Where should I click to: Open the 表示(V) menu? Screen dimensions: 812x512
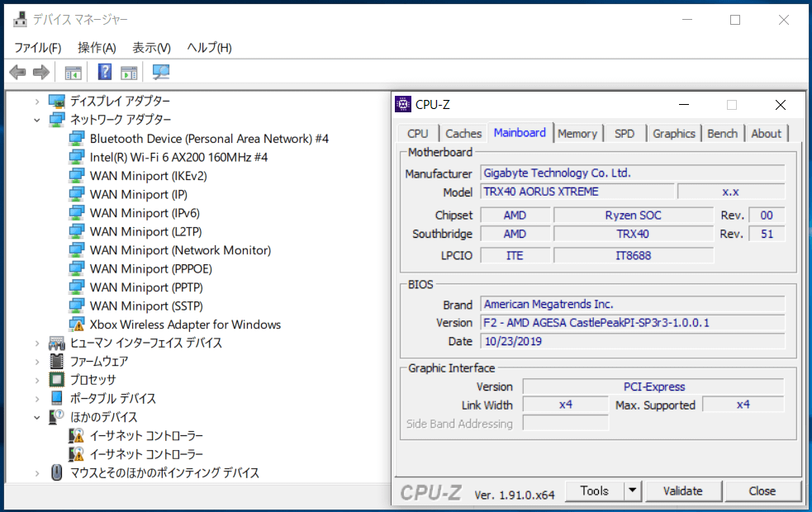click(x=151, y=48)
